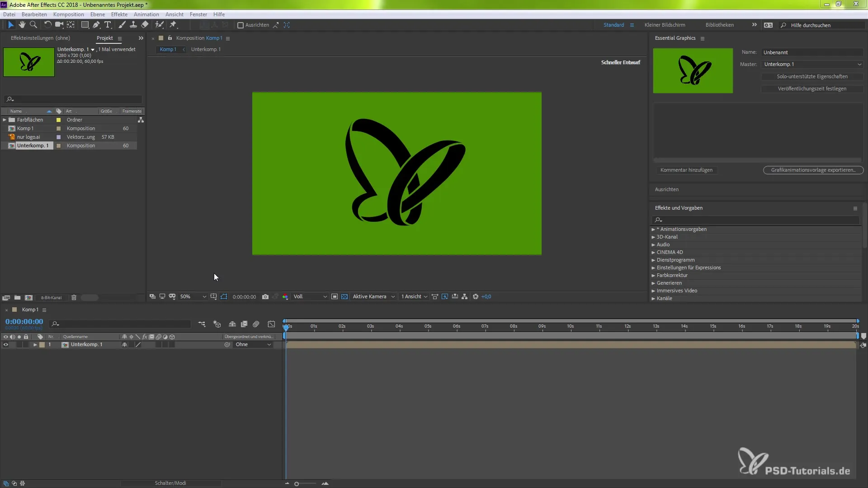Image resolution: width=868 pixels, height=488 pixels.
Task: Switch to Kleiner Bildschirm workspace
Action: [x=665, y=25]
